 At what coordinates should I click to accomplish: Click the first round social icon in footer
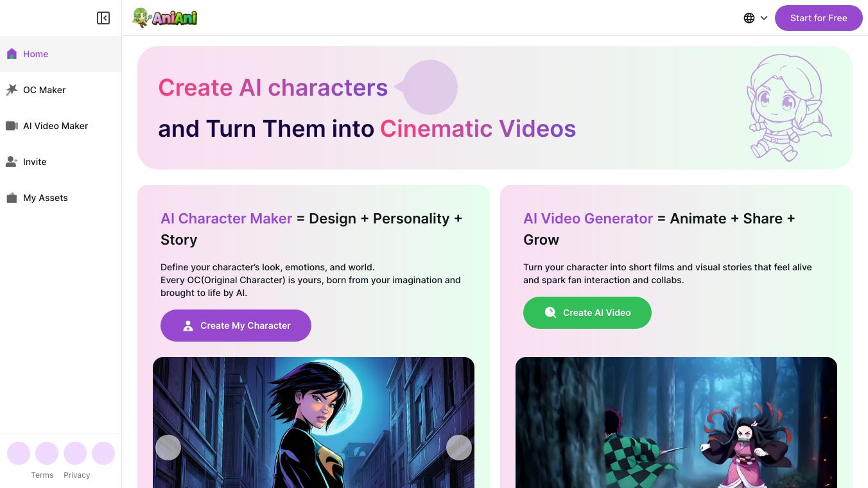(x=19, y=453)
